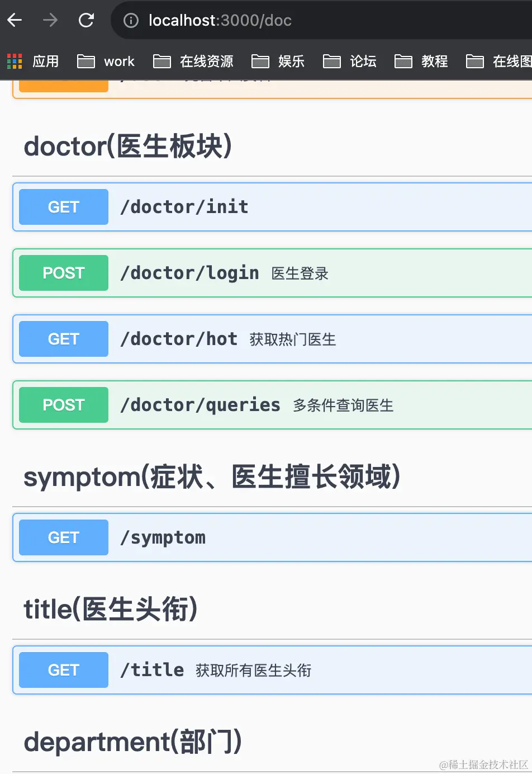
Task: Click the browser forward arrow
Action: (x=50, y=21)
